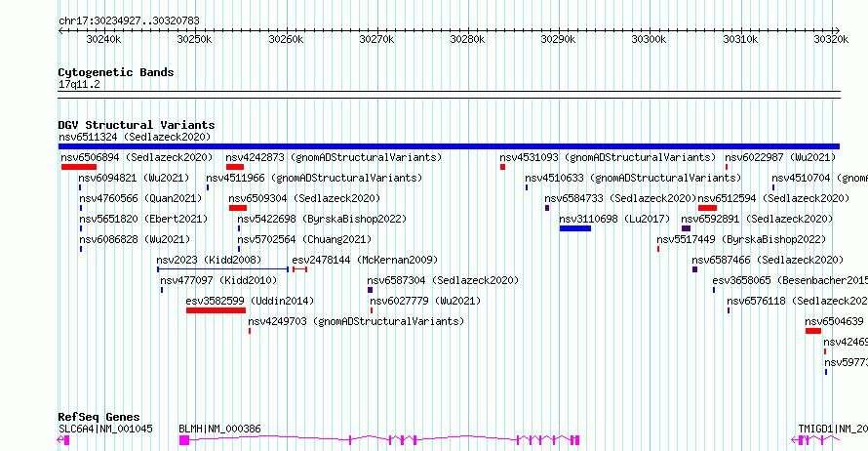The width and height of the screenshot is (868, 451).
Task: Select variant nsv6587466 (Sedlazeck2020) label
Action: pyautogui.click(x=768, y=260)
